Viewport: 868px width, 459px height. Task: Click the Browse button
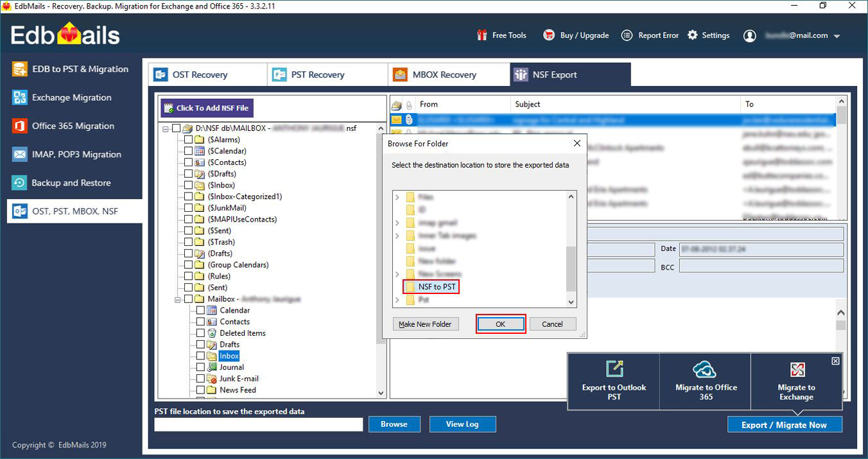point(394,424)
